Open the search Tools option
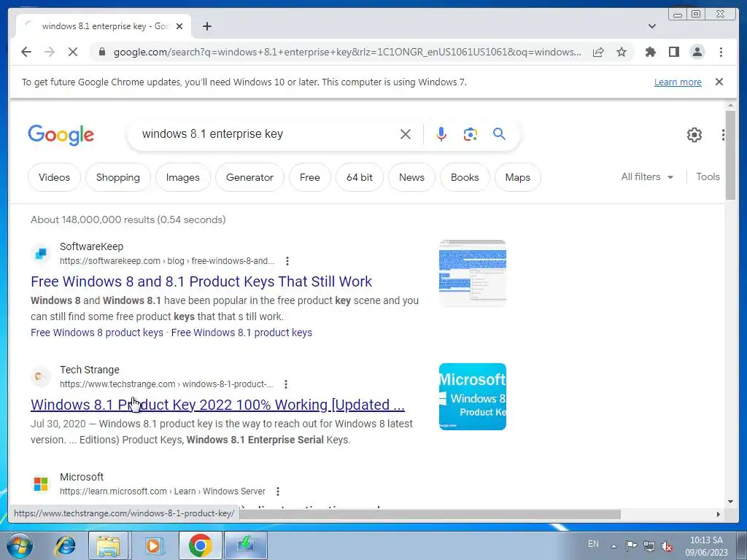The image size is (747, 560). (x=708, y=176)
